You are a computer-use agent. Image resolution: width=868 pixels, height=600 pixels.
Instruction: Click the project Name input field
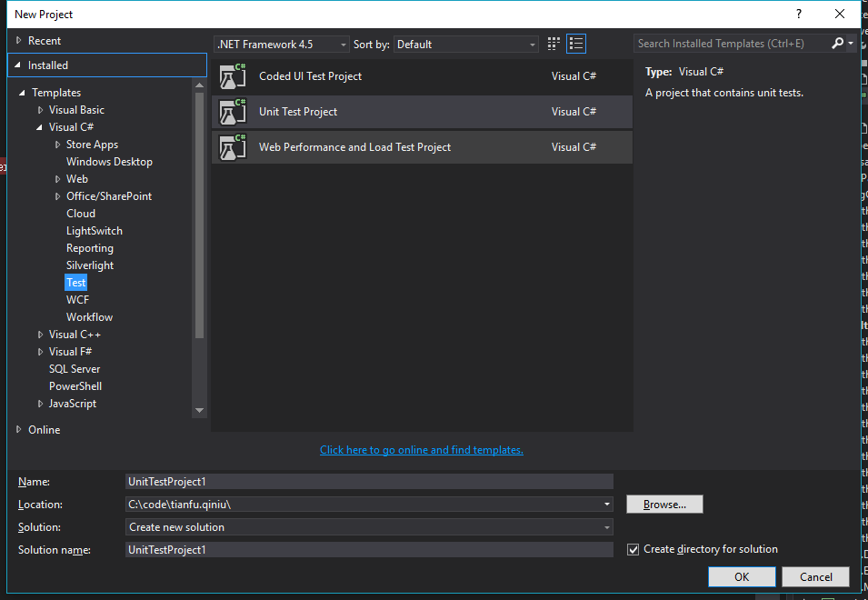[369, 482]
